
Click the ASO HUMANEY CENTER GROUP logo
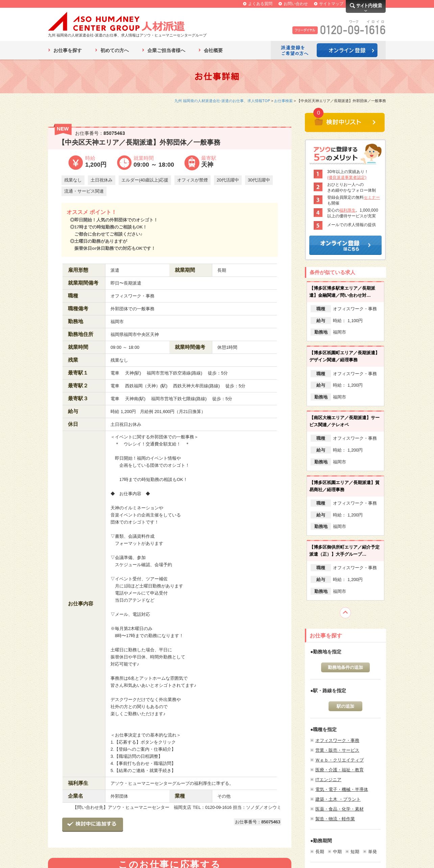click(x=117, y=22)
